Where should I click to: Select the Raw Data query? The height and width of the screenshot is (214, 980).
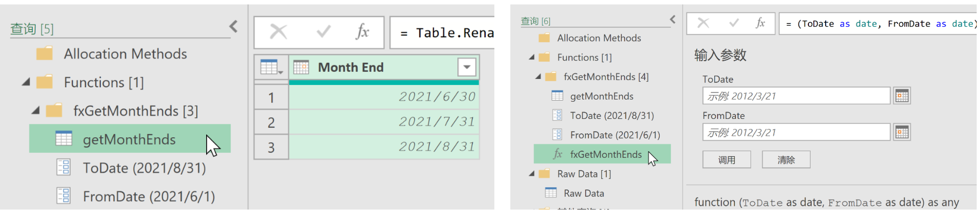[x=584, y=193]
